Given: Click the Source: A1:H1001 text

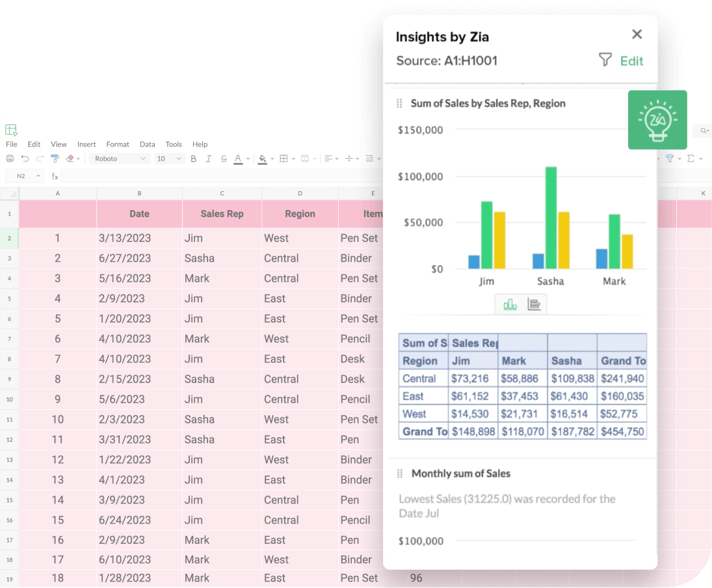Looking at the screenshot, I should (x=447, y=61).
